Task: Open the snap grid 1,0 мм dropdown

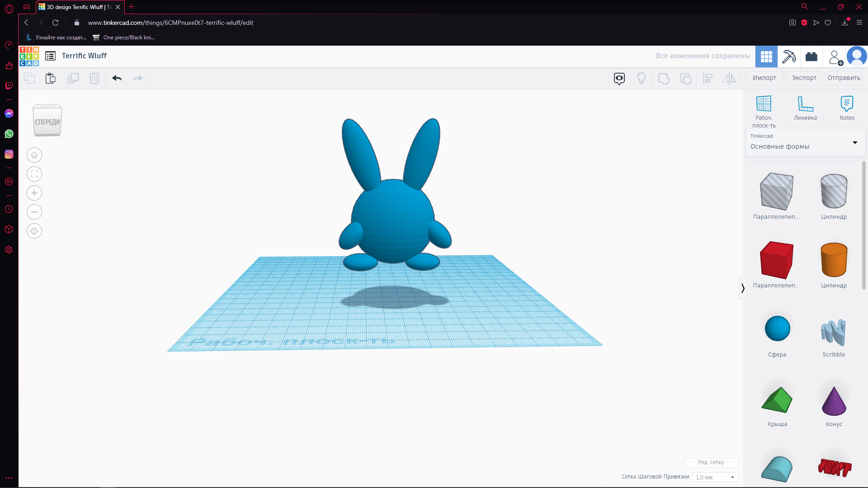Action: (x=715, y=477)
